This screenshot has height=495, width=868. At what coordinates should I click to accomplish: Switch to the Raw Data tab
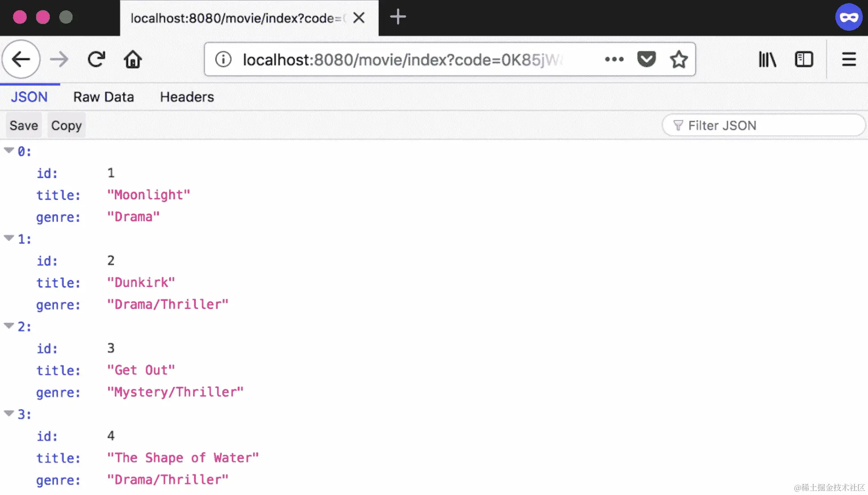tap(103, 97)
